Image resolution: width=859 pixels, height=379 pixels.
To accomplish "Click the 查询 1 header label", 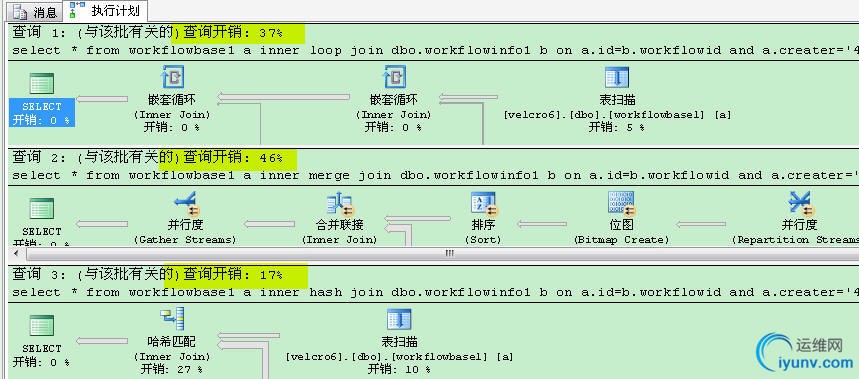I will click(x=39, y=33).
